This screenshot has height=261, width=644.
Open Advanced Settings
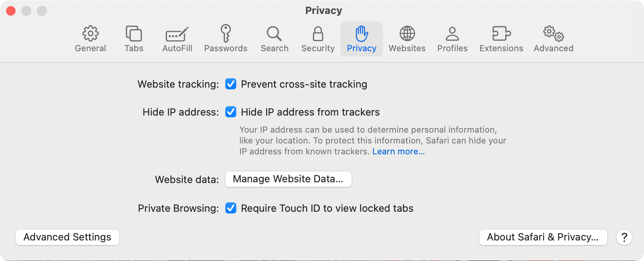pos(67,237)
